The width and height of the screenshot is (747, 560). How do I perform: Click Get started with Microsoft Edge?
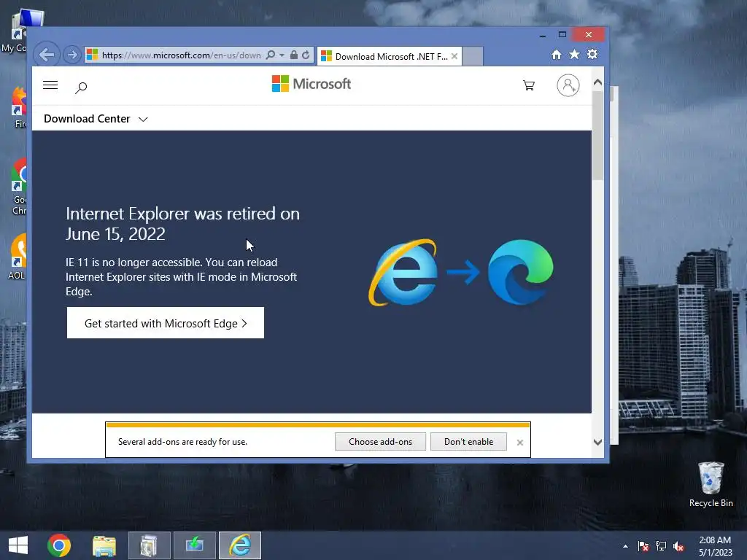pyautogui.click(x=166, y=323)
